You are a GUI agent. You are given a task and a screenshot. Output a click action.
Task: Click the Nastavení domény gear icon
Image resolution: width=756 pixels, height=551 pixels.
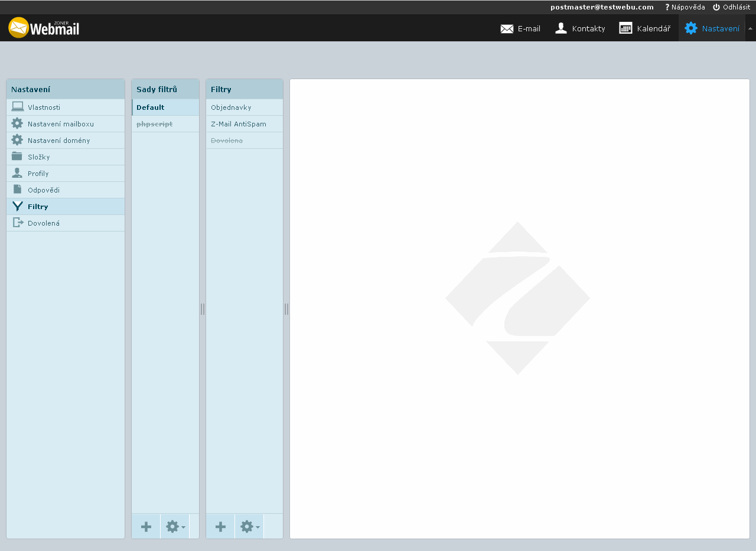click(x=17, y=141)
